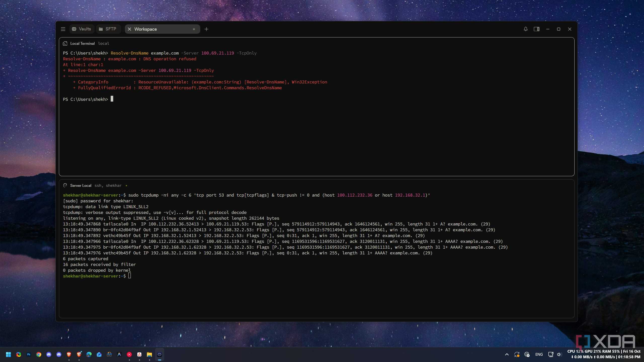Open the Windows Start menu

click(x=8, y=354)
